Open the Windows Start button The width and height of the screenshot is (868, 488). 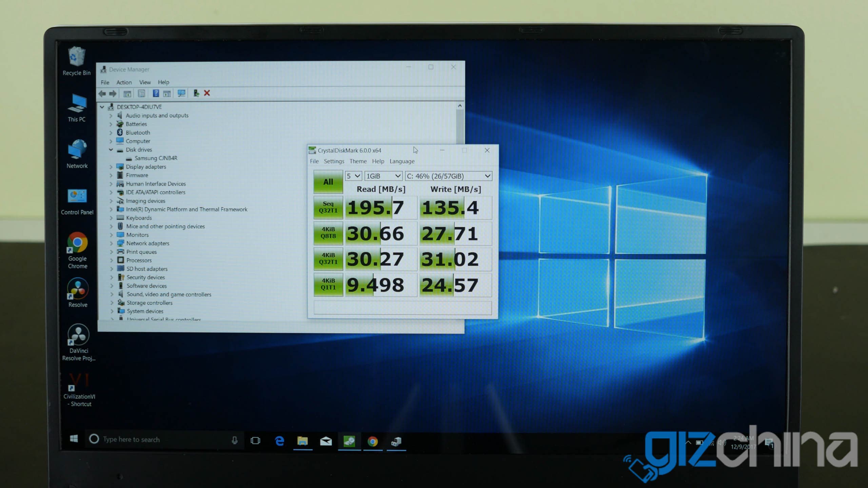[74, 439]
